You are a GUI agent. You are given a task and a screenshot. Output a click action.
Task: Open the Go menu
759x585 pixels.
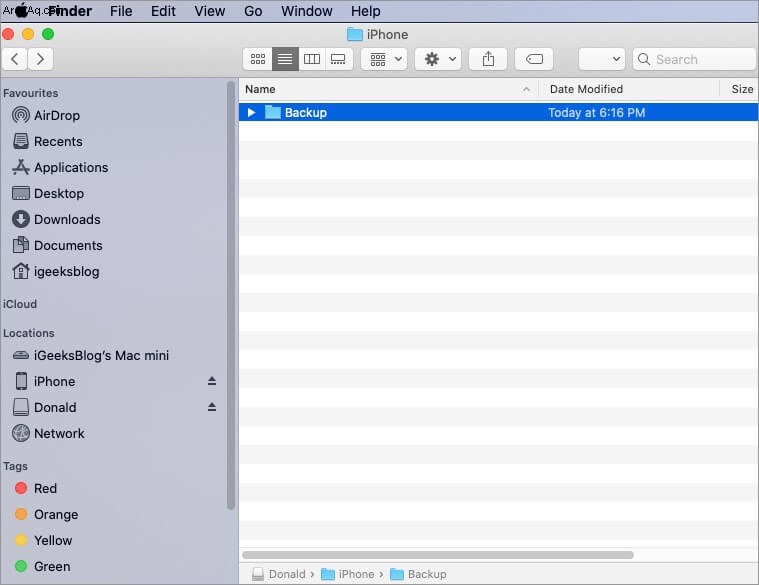pos(253,11)
